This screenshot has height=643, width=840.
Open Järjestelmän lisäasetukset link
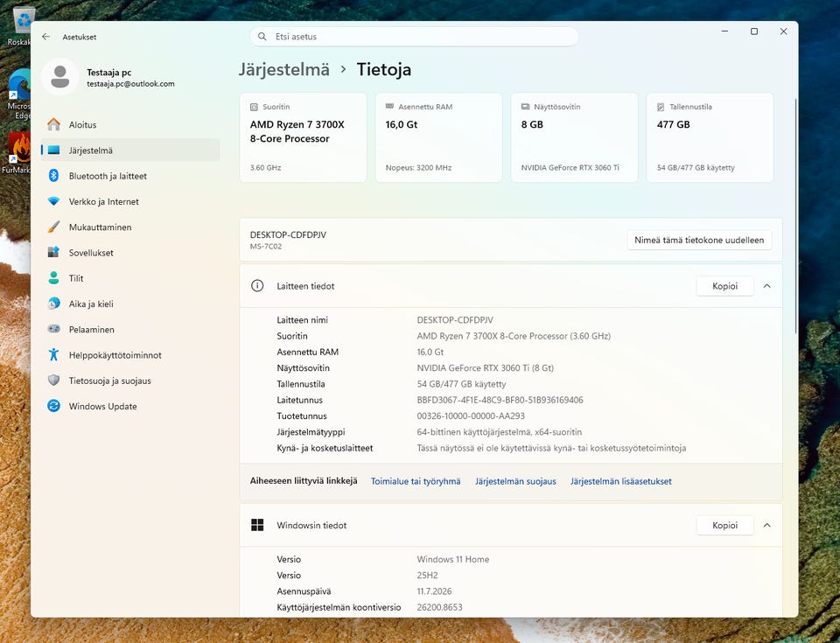(621, 481)
